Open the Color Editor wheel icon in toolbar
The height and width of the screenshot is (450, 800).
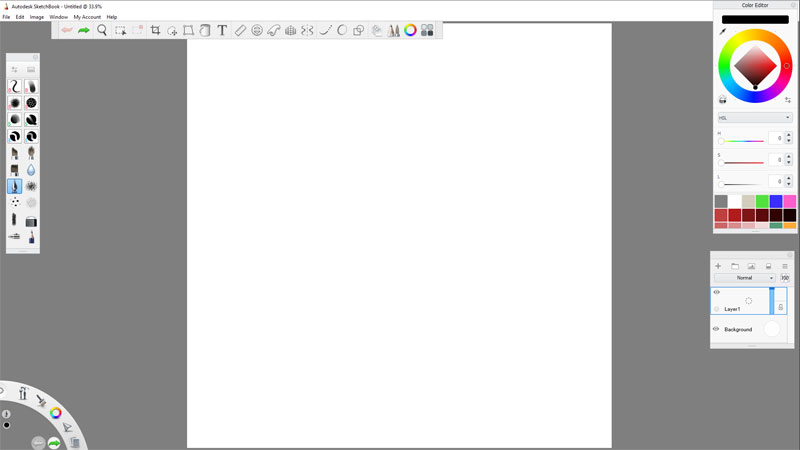coord(410,30)
